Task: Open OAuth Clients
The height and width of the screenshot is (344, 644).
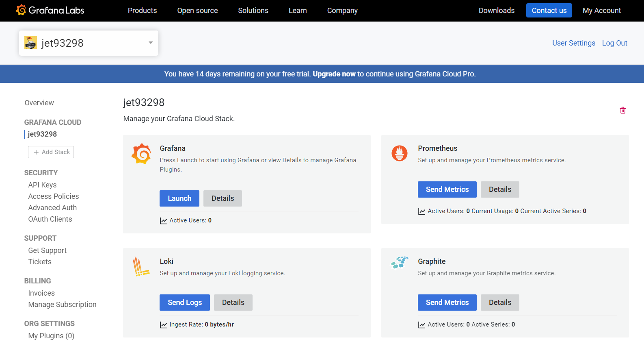Action: pos(50,219)
